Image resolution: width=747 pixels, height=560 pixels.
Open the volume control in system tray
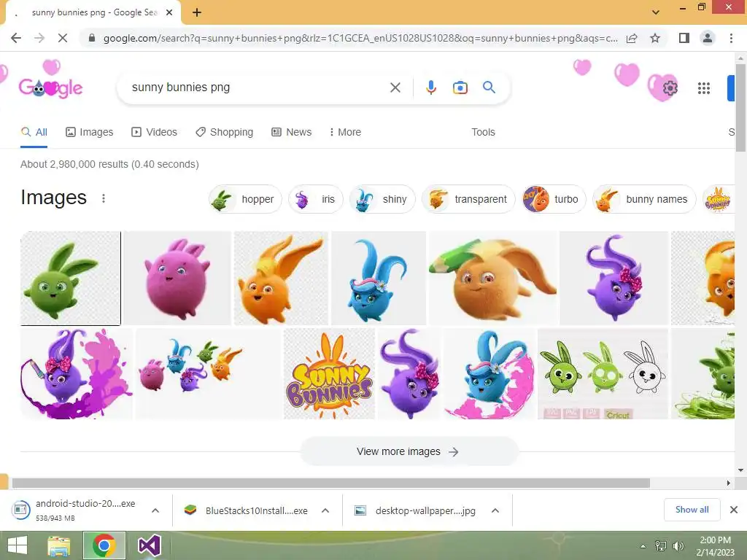pyautogui.click(x=678, y=546)
